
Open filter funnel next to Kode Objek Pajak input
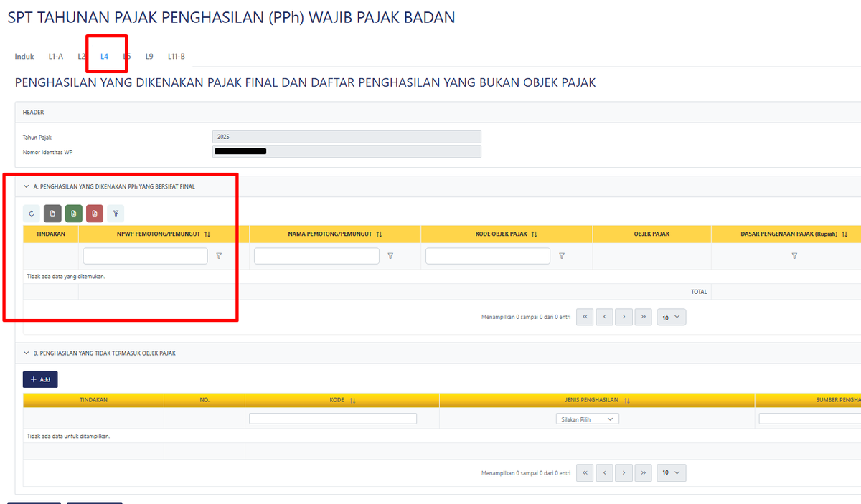[562, 256]
